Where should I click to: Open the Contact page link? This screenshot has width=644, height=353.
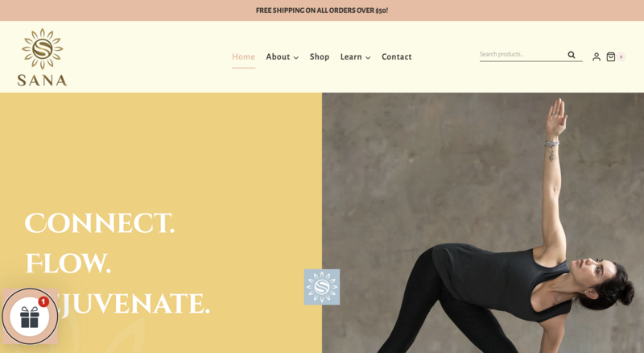point(397,56)
